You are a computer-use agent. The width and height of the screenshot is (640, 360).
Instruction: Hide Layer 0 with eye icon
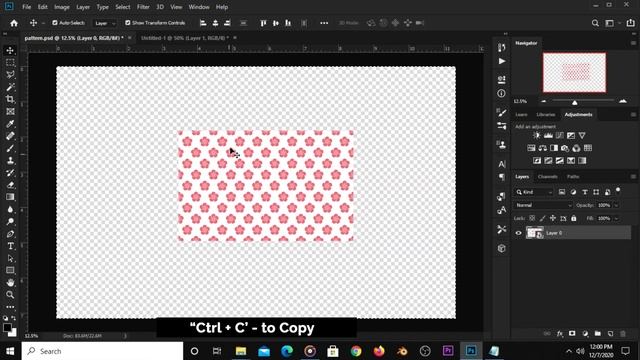tap(518, 233)
